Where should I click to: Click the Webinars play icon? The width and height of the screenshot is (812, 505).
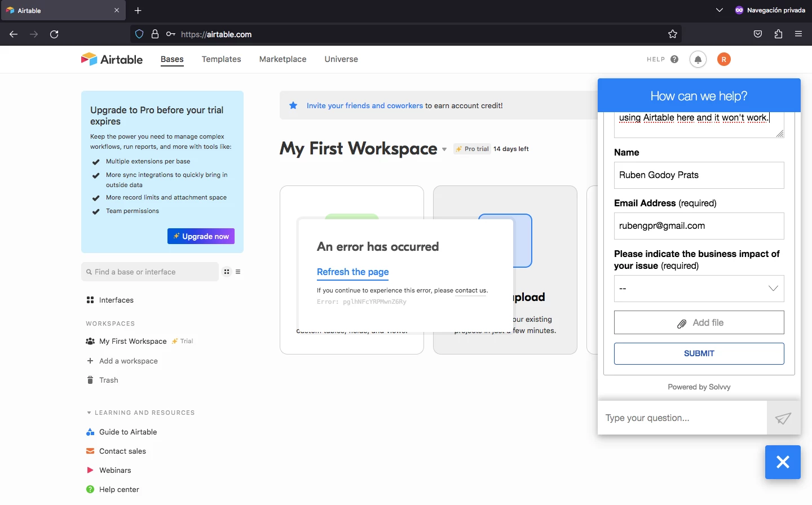[x=90, y=470]
